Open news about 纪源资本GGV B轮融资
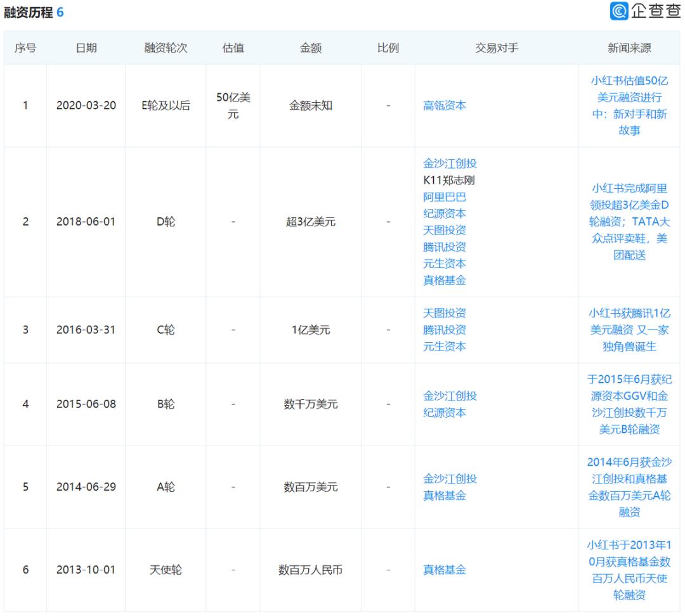 click(x=629, y=404)
